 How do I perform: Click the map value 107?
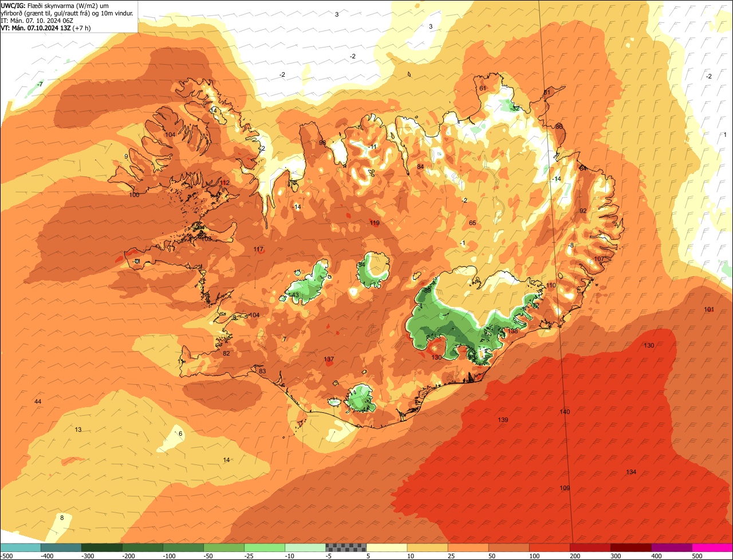(x=599, y=259)
